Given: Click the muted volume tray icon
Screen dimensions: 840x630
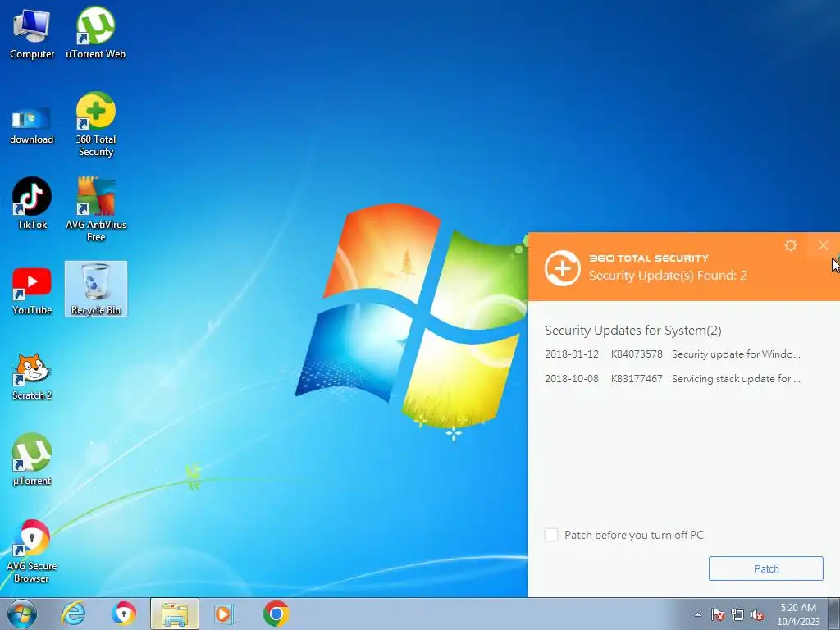Looking at the screenshot, I should click(x=757, y=614).
